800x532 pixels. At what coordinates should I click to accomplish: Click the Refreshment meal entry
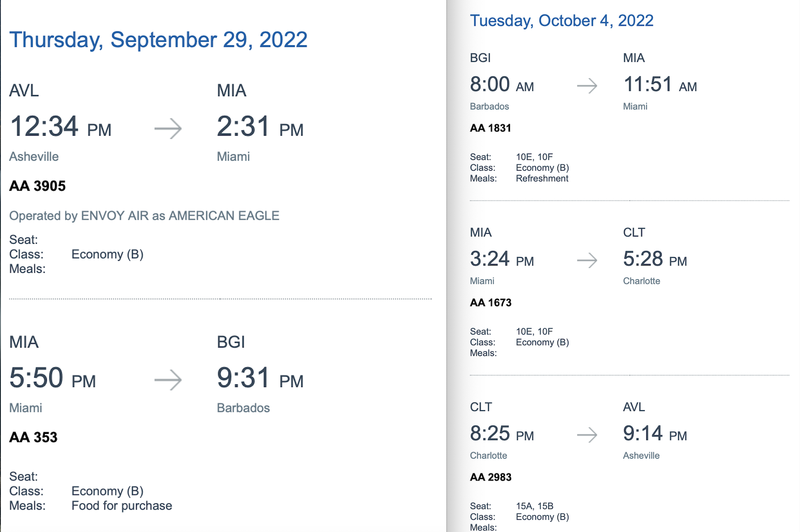click(542, 178)
